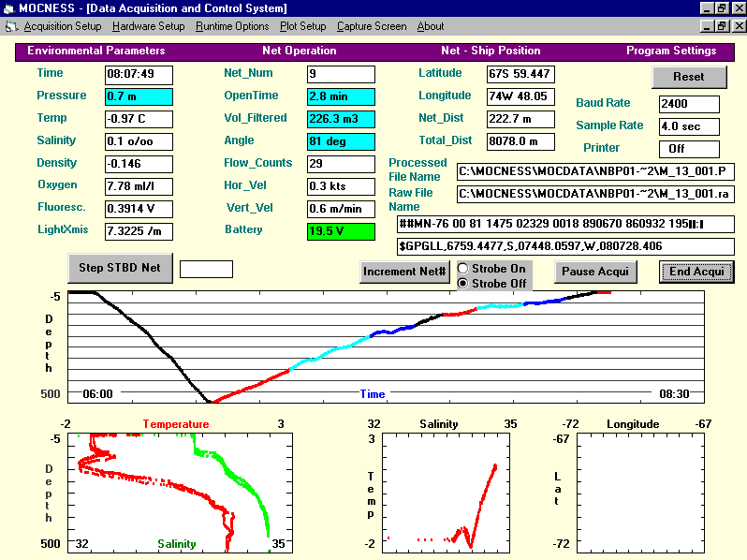Click the Program Settings header
Screen dimensions: 747x560
pyautogui.click(x=671, y=51)
